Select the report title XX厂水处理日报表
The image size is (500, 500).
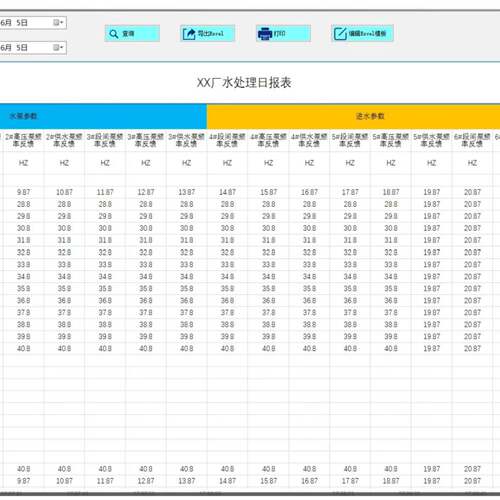click(x=244, y=83)
